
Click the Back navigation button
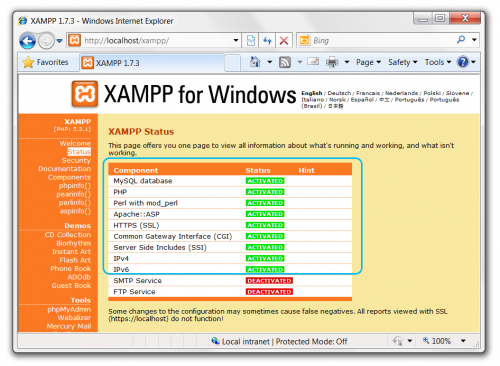28,41
